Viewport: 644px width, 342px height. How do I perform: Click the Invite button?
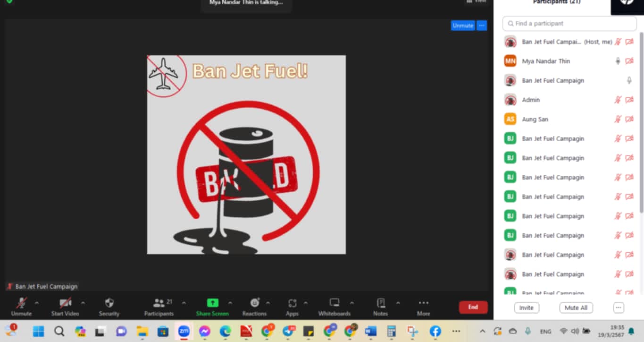click(x=527, y=308)
